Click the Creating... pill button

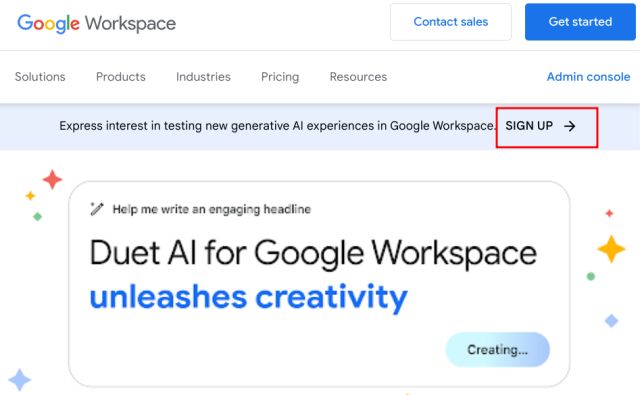498,350
